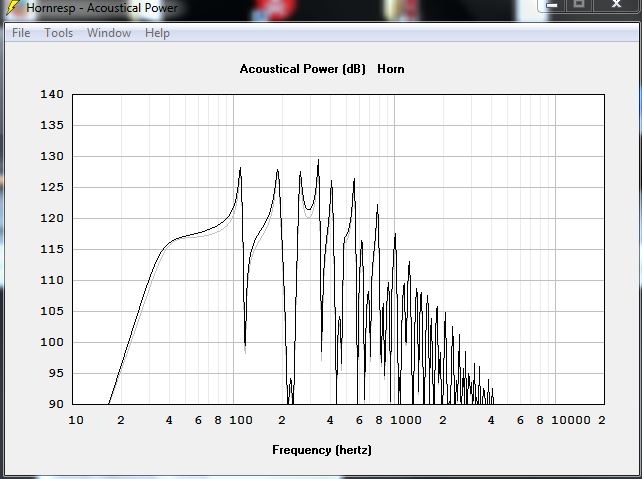The width and height of the screenshot is (642, 479).
Task: Click the 'Frequency (hertz)' axis label
Action: 322,450
